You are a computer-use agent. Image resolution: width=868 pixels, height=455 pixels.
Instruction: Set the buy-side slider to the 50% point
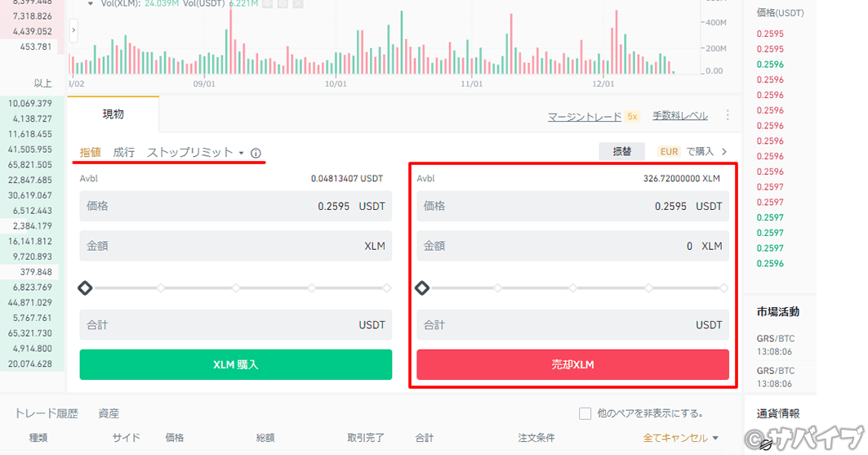pyautogui.click(x=236, y=288)
